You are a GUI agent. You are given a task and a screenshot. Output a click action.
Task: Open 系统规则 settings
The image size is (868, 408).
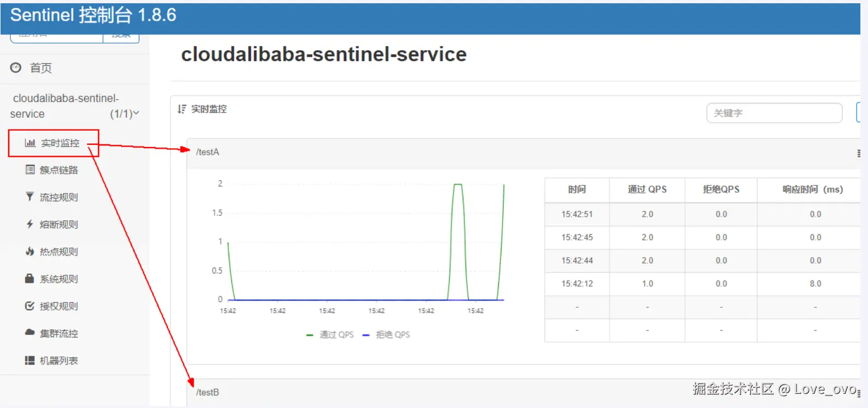pos(59,279)
